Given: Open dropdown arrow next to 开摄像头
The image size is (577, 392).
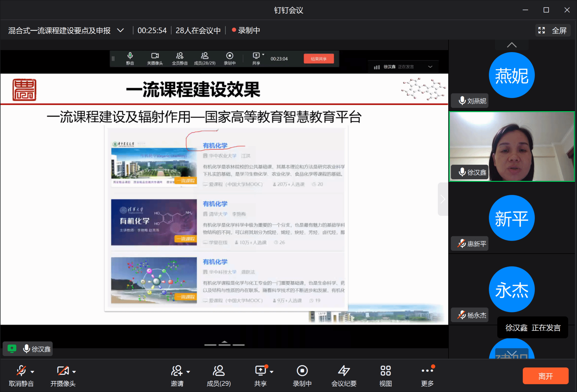Looking at the screenshot, I should (74, 372).
